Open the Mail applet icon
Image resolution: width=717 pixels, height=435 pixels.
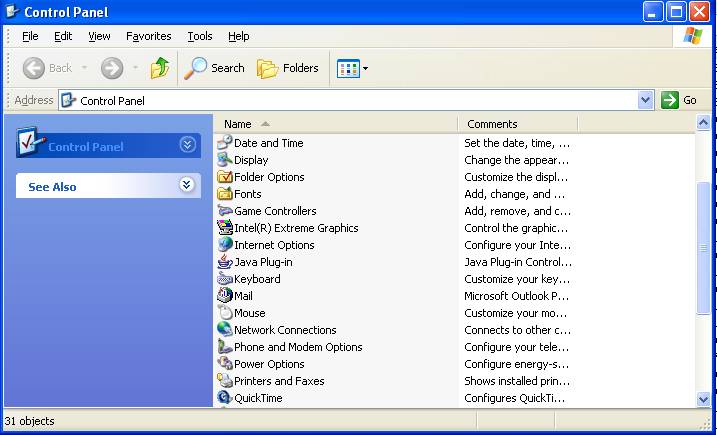225,295
